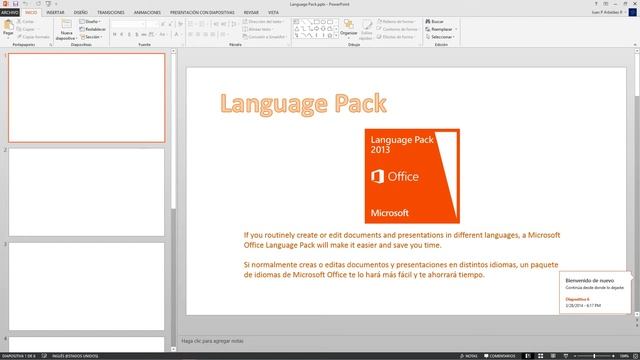The image size is (640, 360).
Task: Click fit slide to window icon
Action: tap(636, 356)
